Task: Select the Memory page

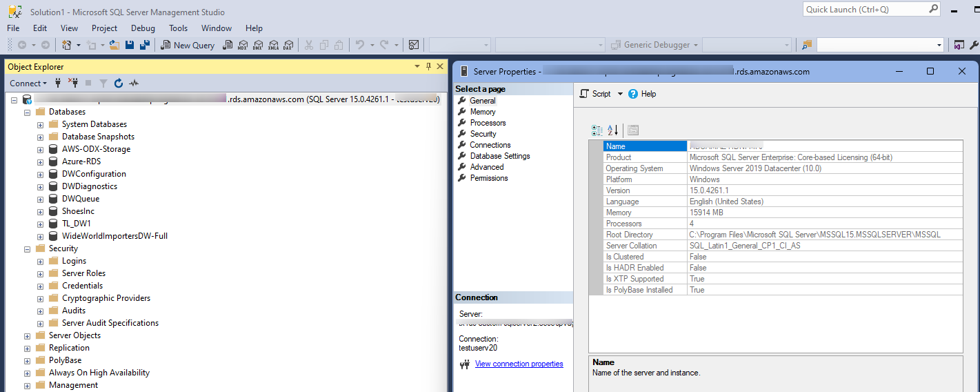Action: (x=483, y=112)
